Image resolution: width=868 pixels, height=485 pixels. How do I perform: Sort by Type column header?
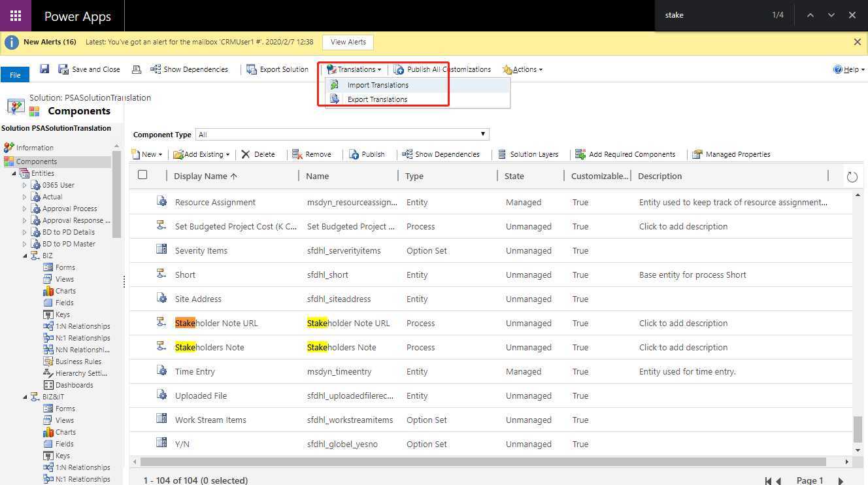[414, 176]
